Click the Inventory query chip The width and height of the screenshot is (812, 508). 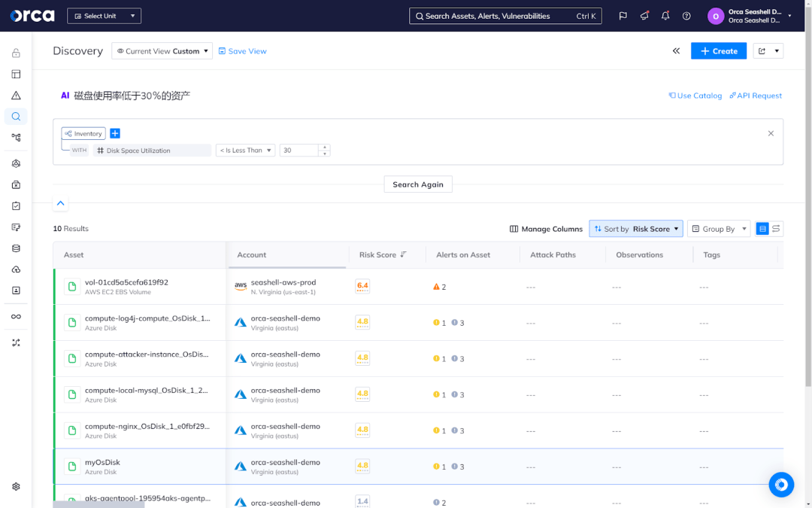[x=83, y=134]
